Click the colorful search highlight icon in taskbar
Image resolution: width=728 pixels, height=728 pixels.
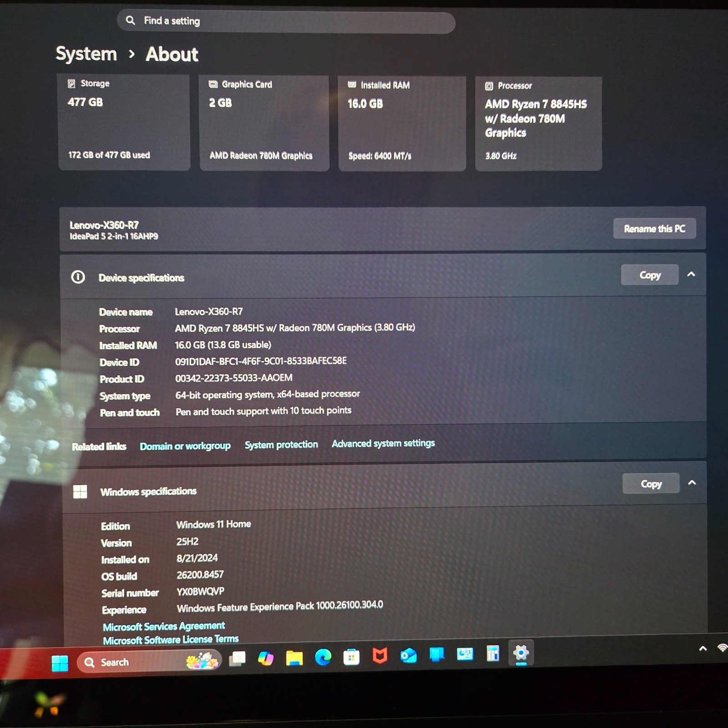tap(202, 660)
